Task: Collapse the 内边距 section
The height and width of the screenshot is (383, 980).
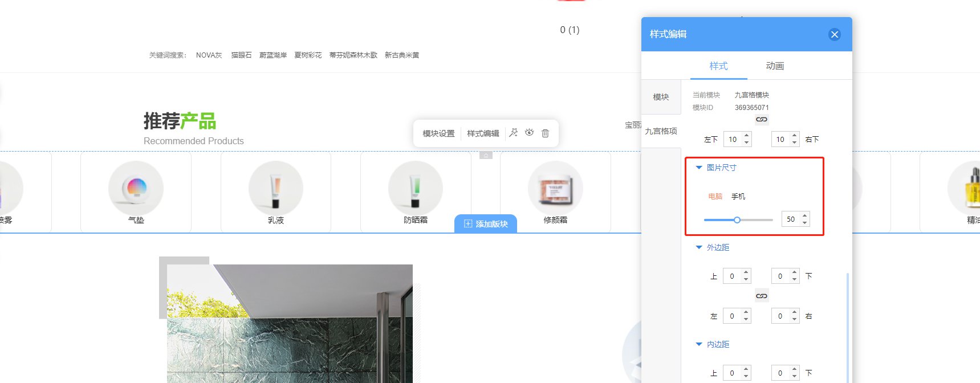Action: [x=699, y=344]
